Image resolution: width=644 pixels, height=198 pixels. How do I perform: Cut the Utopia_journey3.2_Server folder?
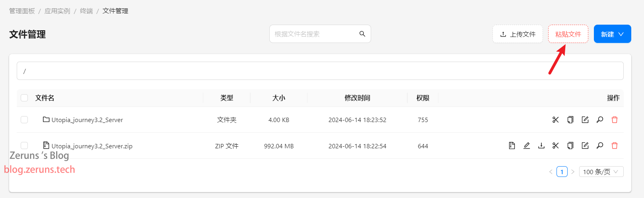(556, 120)
